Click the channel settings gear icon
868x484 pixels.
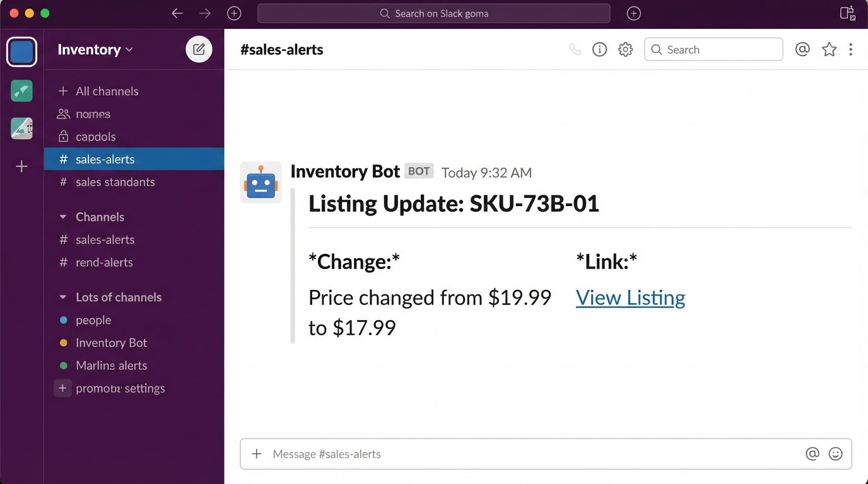625,49
